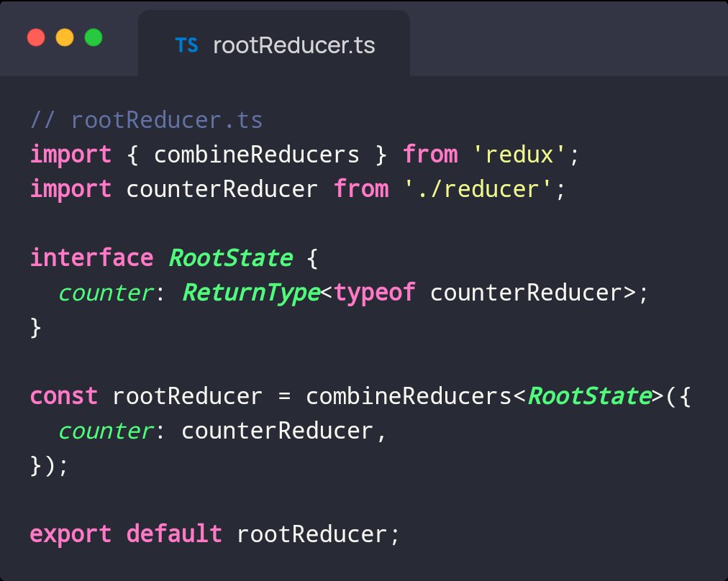Viewport: 728px width, 581px height.
Task: Click 'RootState' generic in combineReducers call
Action: pos(590,396)
